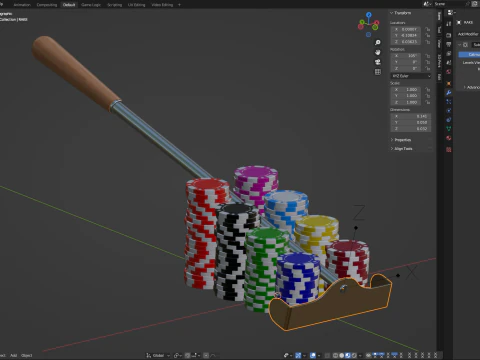The width and height of the screenshot is (480, 360).
Task: Toggle the snapping magnet button
Action: point(188,355)
